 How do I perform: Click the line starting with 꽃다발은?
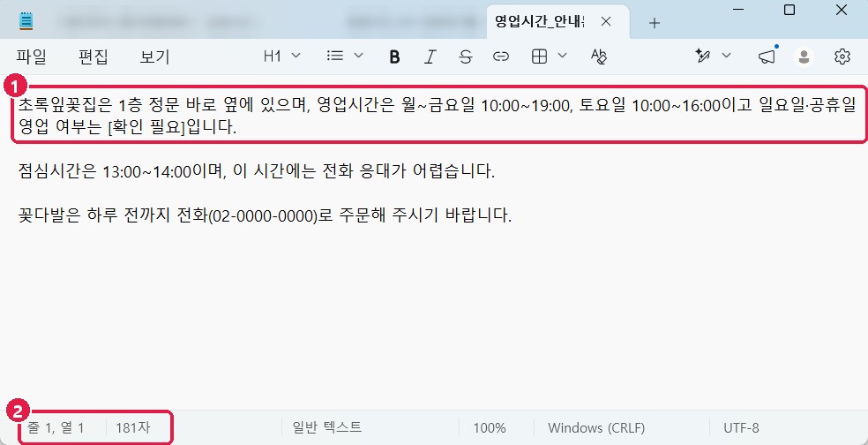click(265, 215)
